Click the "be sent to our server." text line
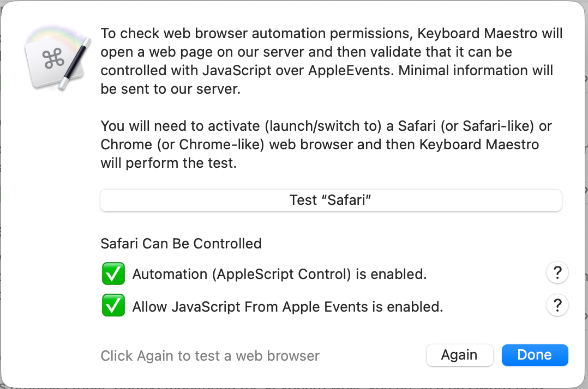This screenshot has height=389, width=588. (x=170, y=89)
